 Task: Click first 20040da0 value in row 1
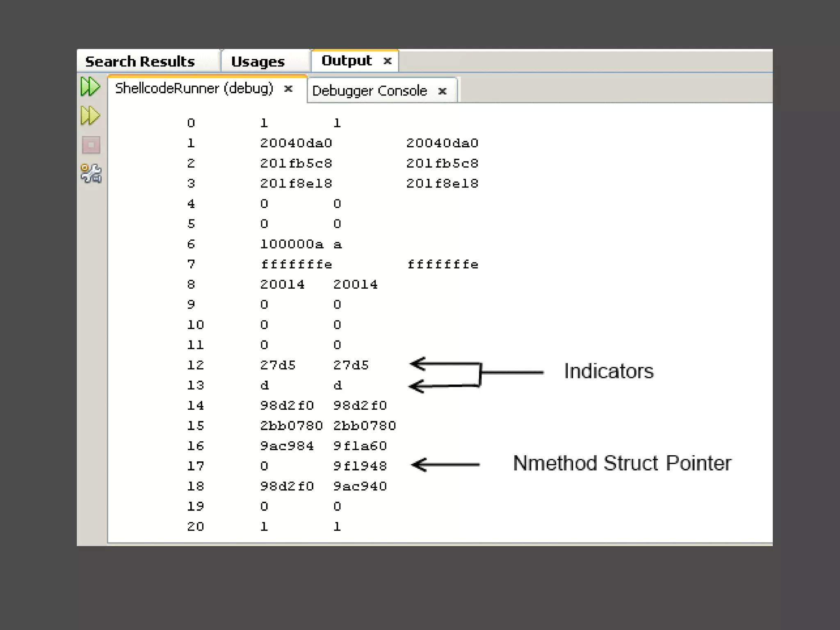click(x=296, y=143)
